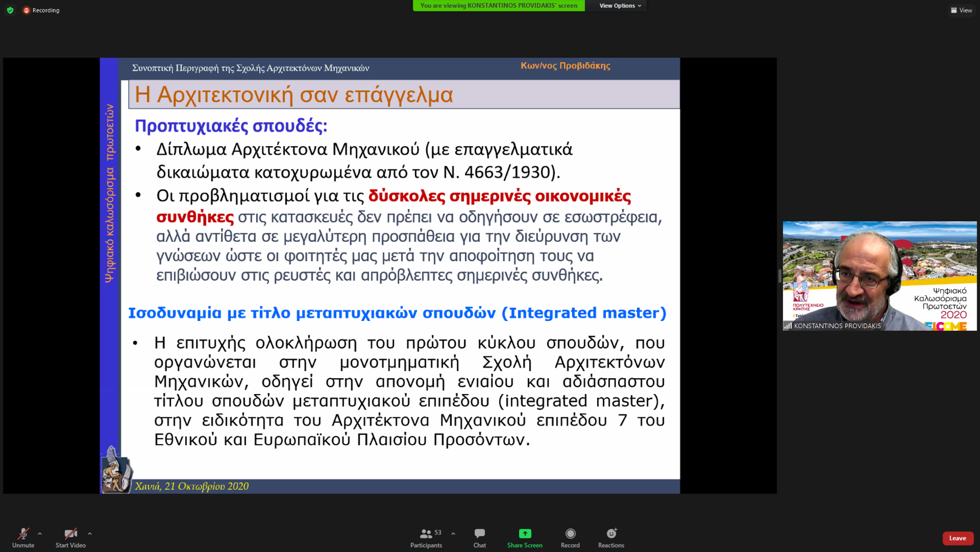The width and height of the screenshot is (980, 552).
Task: Expand video settings caret next to Start Video
Action: coord(90,533)
